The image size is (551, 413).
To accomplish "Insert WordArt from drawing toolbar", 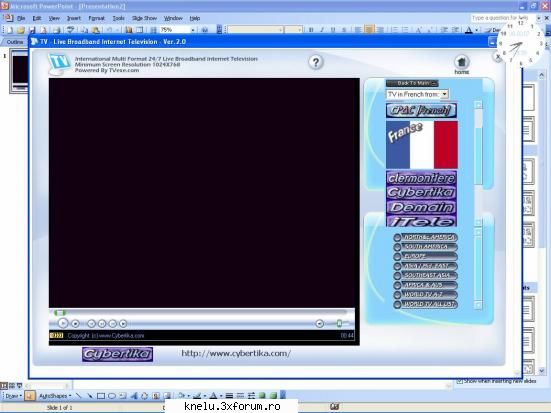I will (134, 396).
